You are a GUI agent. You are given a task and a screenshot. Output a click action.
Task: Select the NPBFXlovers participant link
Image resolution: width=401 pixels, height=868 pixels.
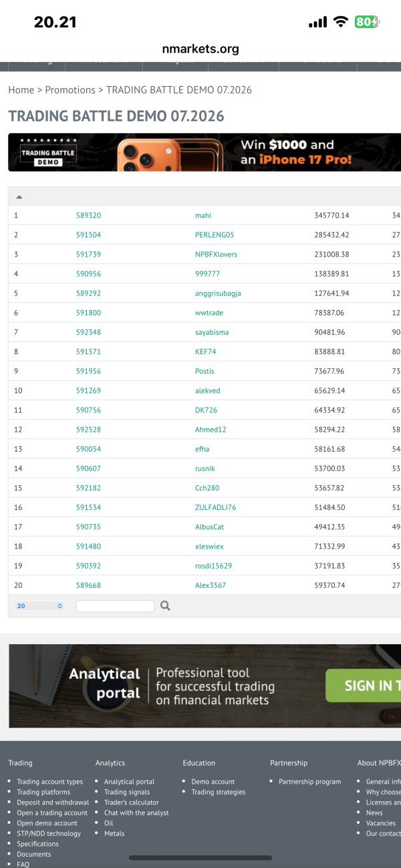(x=216, y=254)
